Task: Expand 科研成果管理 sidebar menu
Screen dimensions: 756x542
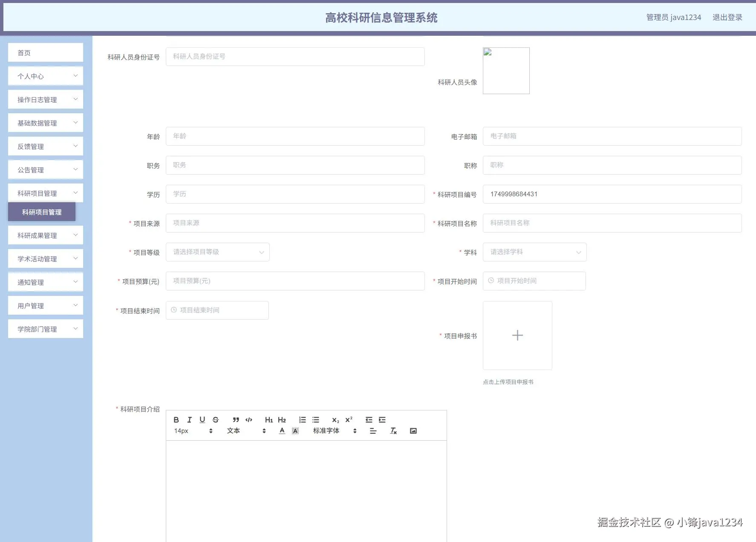Action: [x=46, y=235]
